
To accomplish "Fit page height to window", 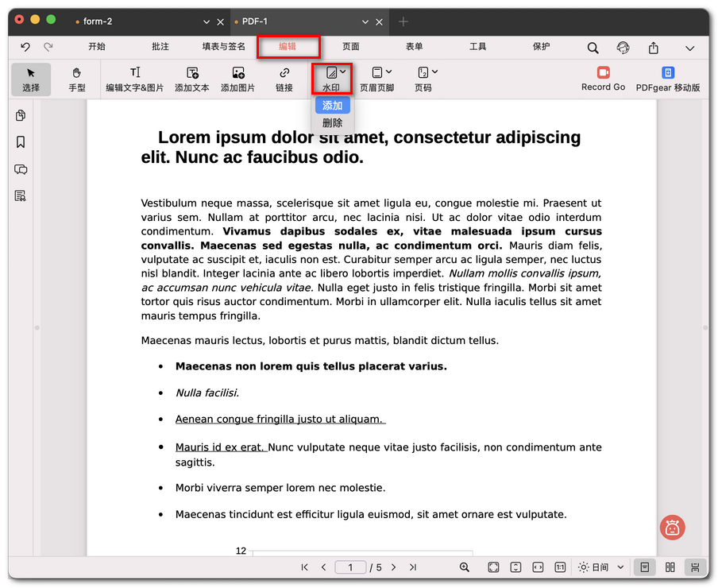I will pyautogui.click(x=515, y=567).
